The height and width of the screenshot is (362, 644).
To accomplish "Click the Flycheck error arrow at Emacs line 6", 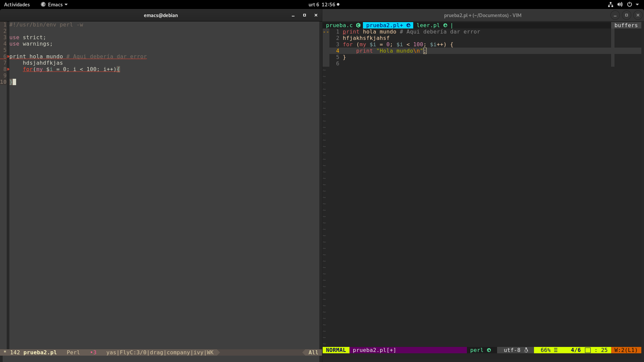I will [8, 56].
